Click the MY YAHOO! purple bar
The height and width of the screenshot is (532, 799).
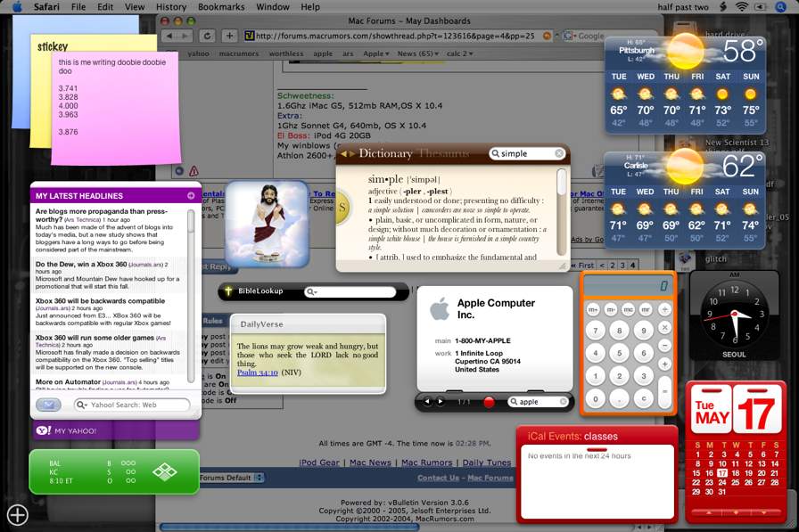116,430
